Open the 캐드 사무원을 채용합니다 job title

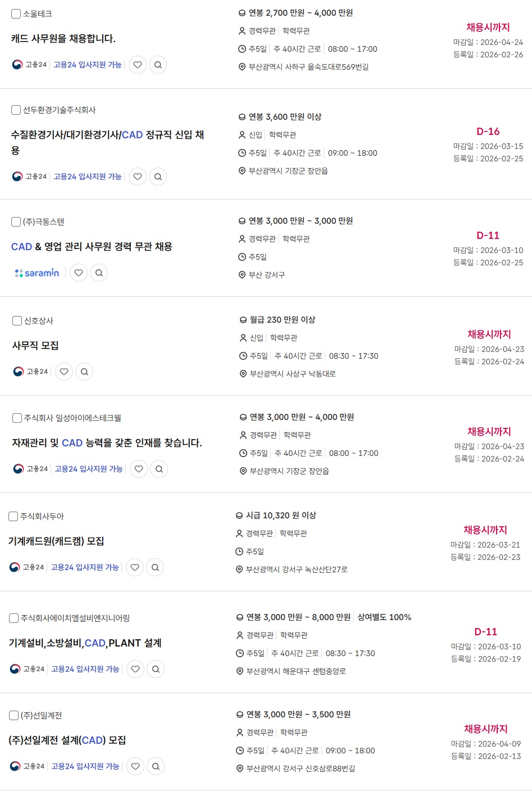[63, 39]
